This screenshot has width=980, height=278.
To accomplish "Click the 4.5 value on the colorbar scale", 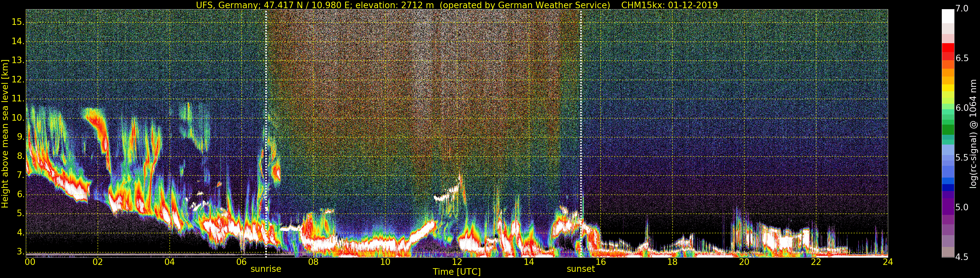I will tap(962, 257).
